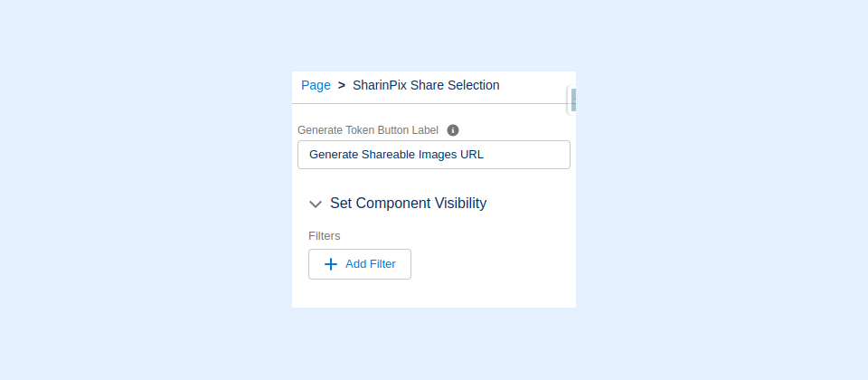Click the plus icon in Add Filter
The width and height of the screenshot is (868, 380).
click(x=331, y=264)
